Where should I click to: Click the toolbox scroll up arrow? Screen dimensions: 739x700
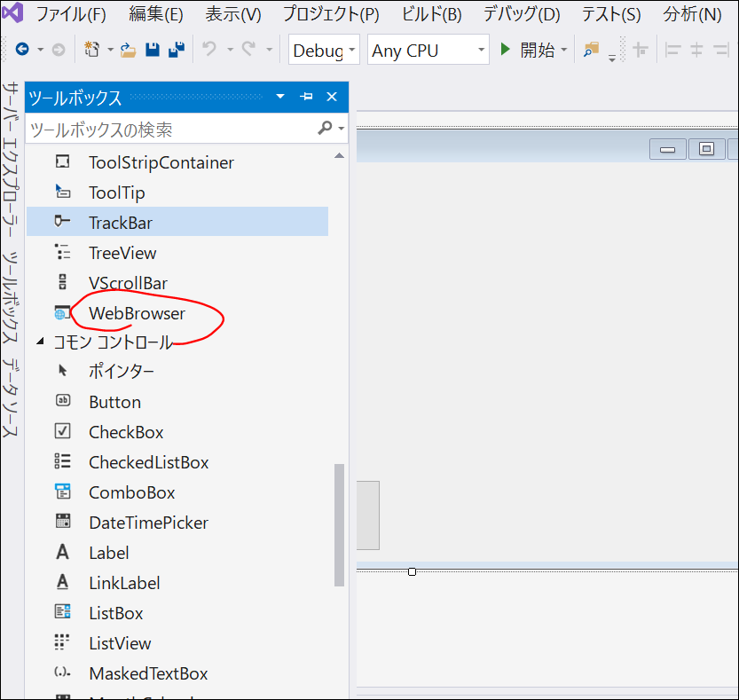coord(339,155)
